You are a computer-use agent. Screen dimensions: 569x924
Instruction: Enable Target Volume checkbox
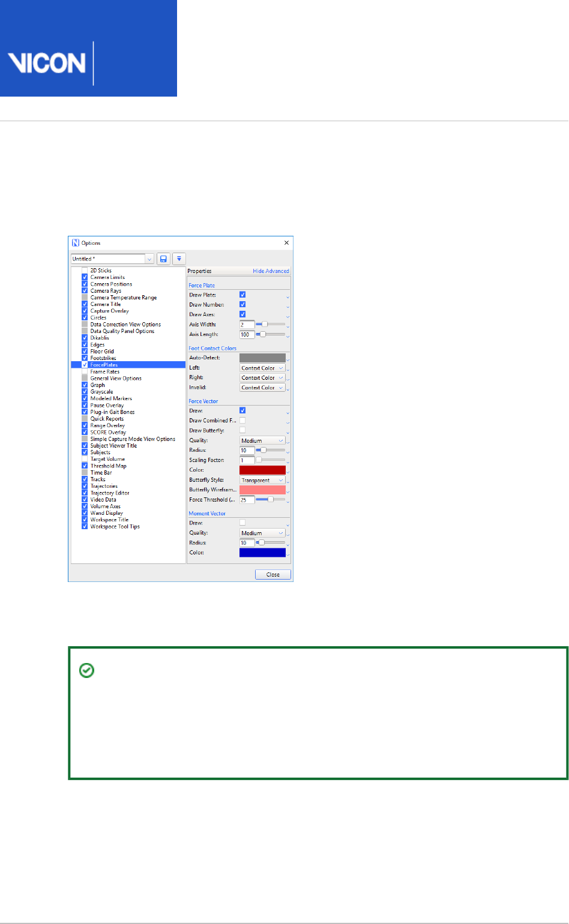pyautogui.click(x=85, y=459)
